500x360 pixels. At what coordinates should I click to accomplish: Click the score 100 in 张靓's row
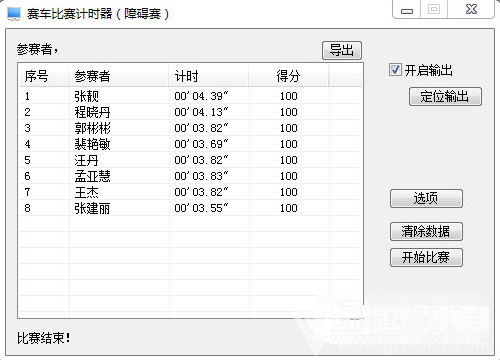(x=289, y=96)
